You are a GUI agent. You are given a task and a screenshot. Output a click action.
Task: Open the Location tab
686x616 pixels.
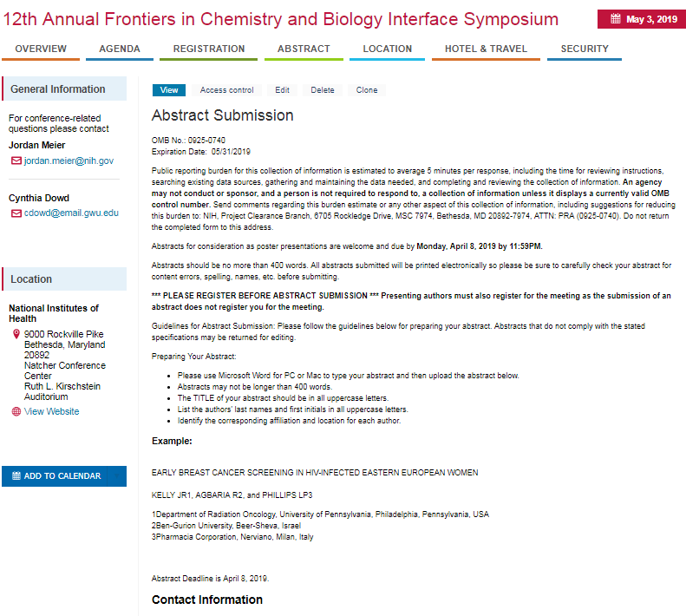[388, 49]
